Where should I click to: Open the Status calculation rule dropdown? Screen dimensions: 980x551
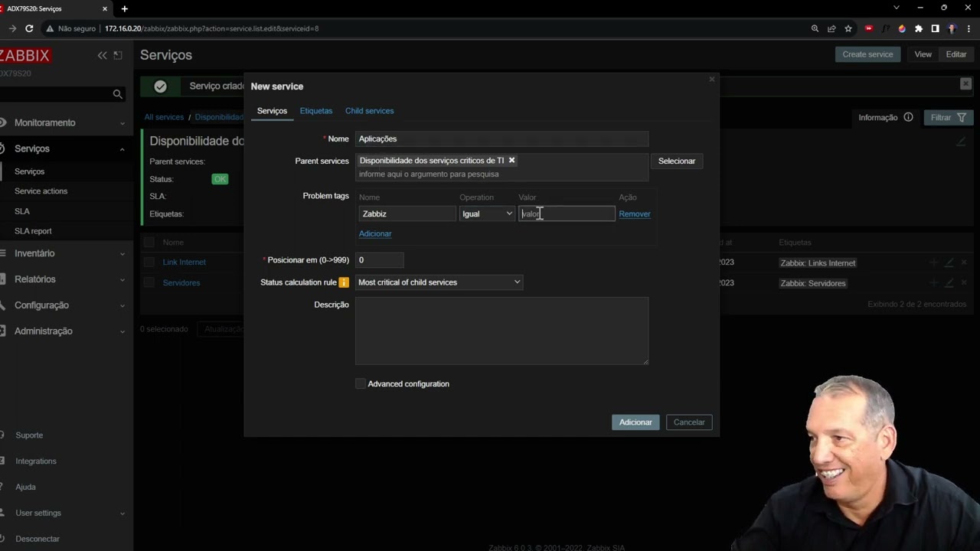coord(439,282)
